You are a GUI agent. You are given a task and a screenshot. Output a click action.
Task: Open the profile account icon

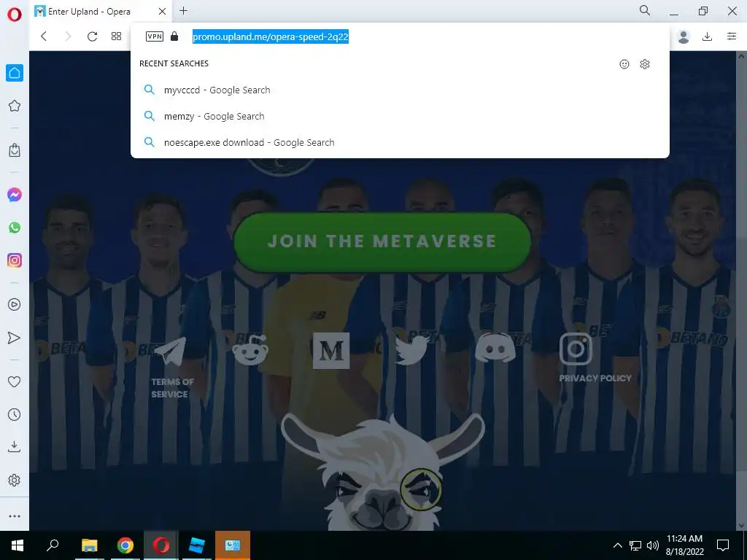pos(684,36)
